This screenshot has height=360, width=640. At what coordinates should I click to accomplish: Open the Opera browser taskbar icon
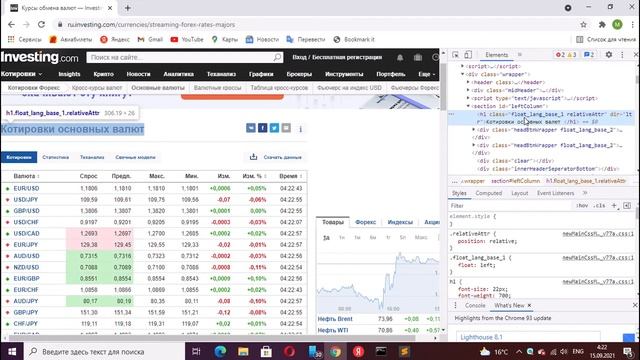pos(289,351)
